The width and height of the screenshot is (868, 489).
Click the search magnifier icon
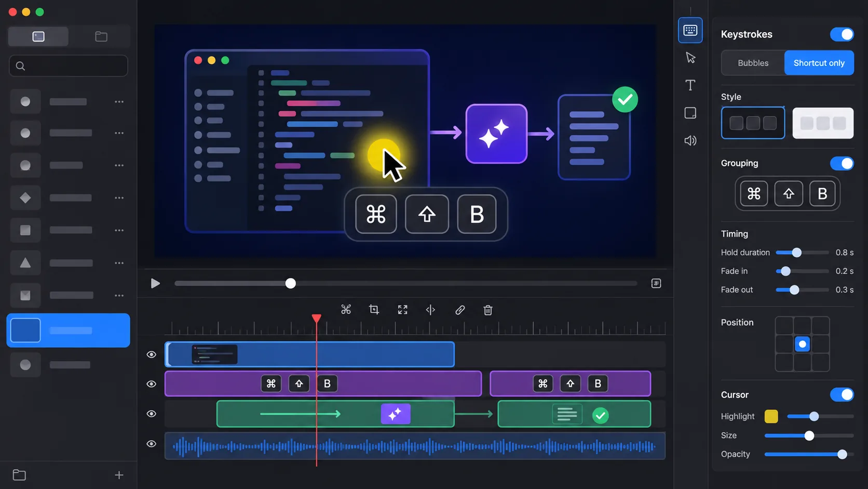click(x=20, y=66)
